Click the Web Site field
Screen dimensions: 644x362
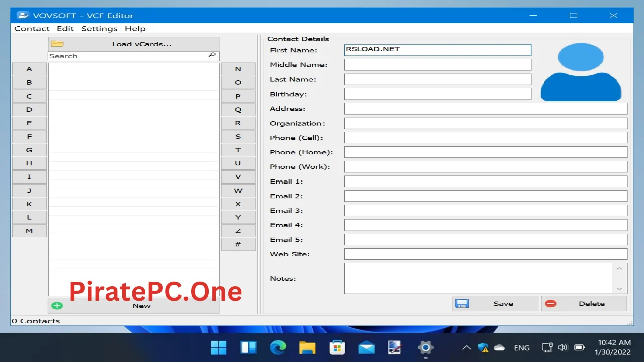pos(486,254)
